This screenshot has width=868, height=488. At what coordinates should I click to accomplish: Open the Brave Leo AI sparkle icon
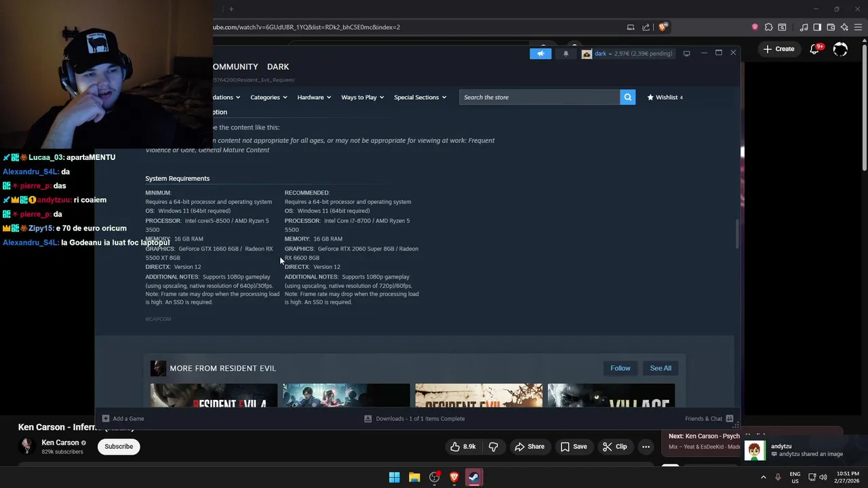click(x=844, y=27)
